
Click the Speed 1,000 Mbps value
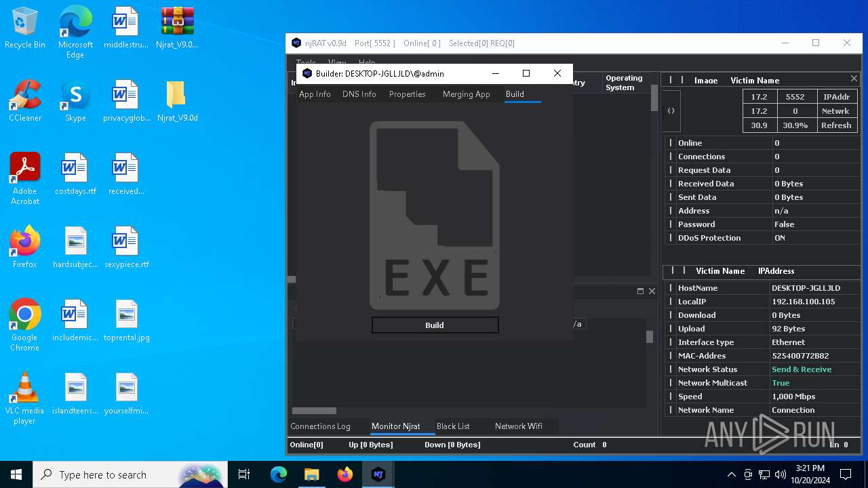click(x=793, y=396)
